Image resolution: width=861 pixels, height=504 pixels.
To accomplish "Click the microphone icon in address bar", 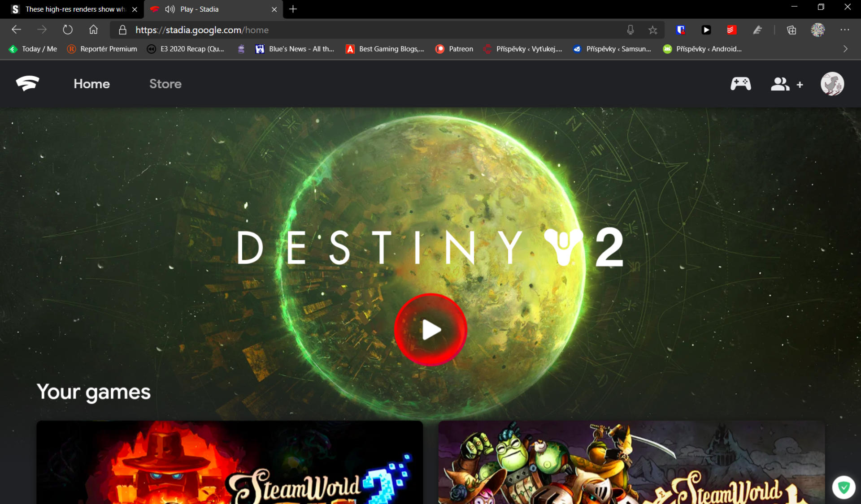I will click(630, 30).
